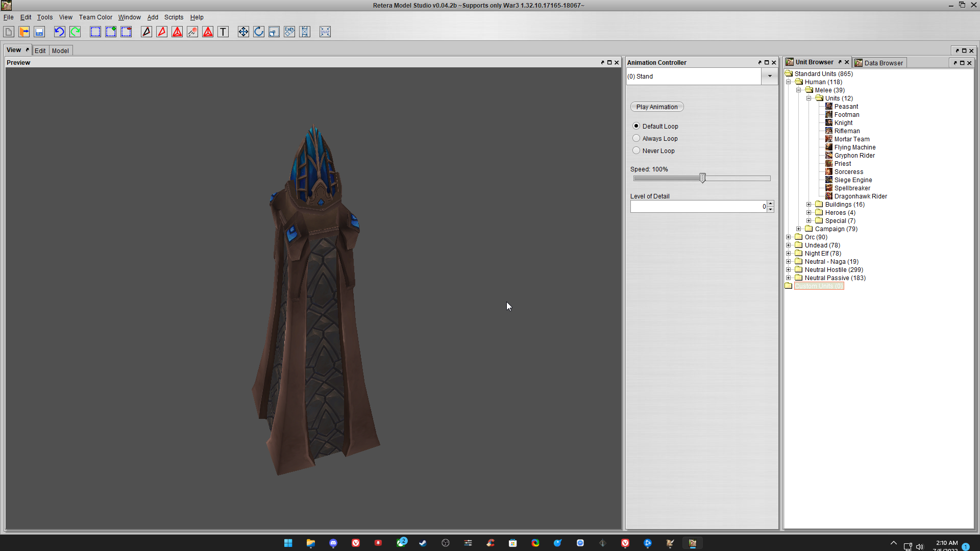
Task: Select the red group selection mode icon
Action: click(x=177, y=32)
